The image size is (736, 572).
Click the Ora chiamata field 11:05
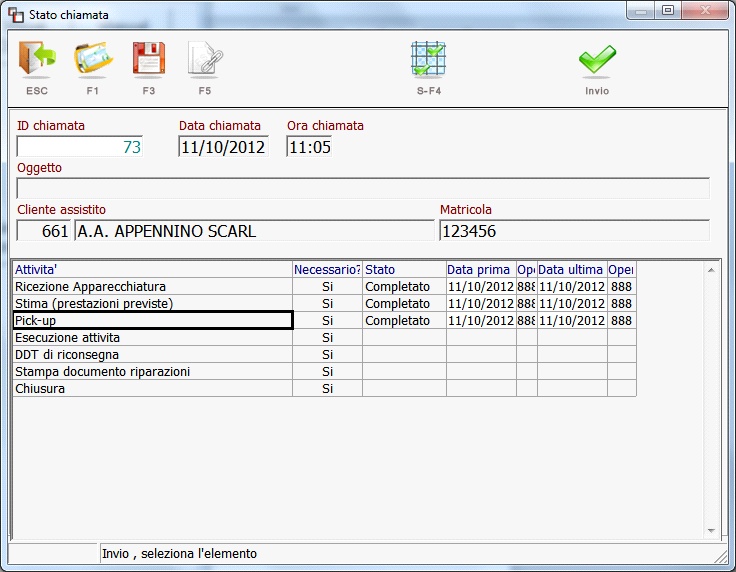coord(309,147)
